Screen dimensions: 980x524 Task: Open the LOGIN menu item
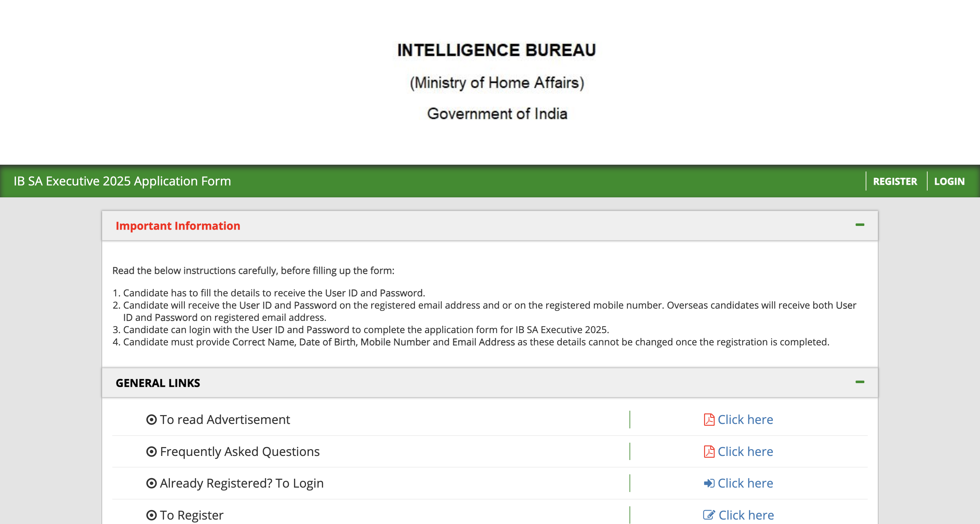(949, 181)
